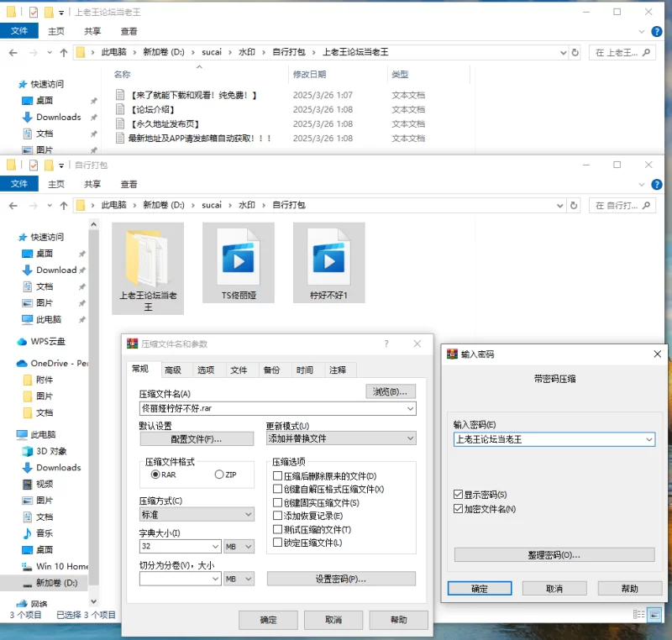Open the MB unit dropdown beside 字典大小

pos(239,546)
